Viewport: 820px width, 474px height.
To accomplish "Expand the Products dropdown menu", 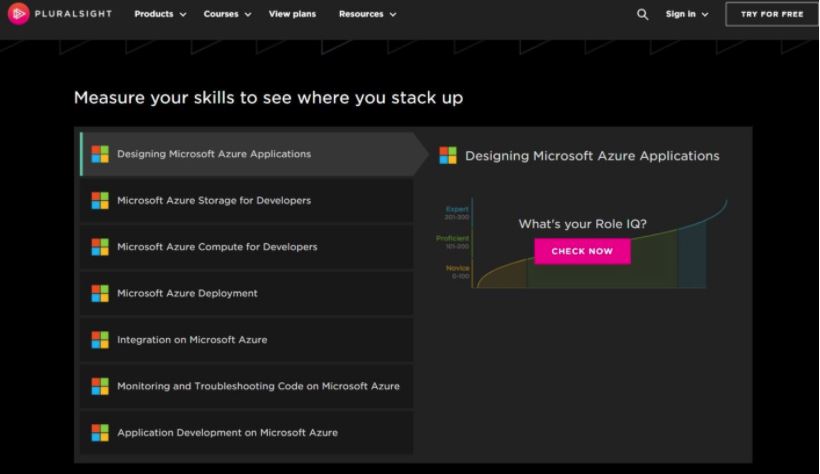I will point(160,14).
